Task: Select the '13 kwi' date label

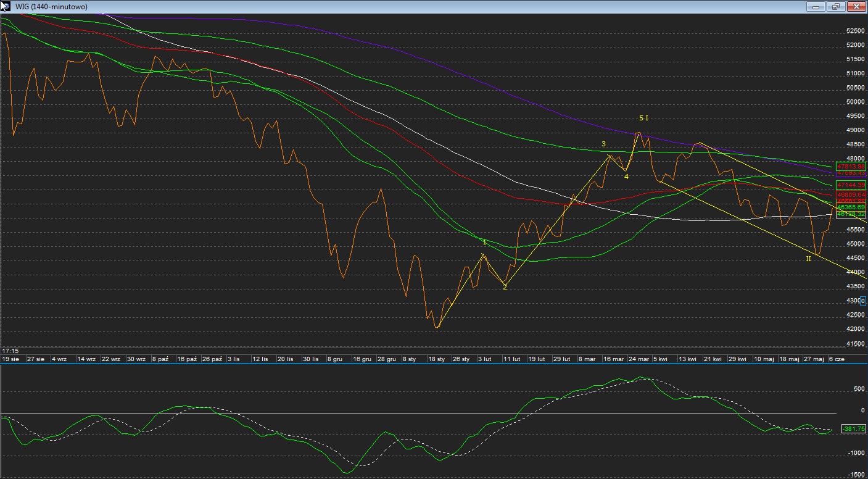Action: (688, 359)
